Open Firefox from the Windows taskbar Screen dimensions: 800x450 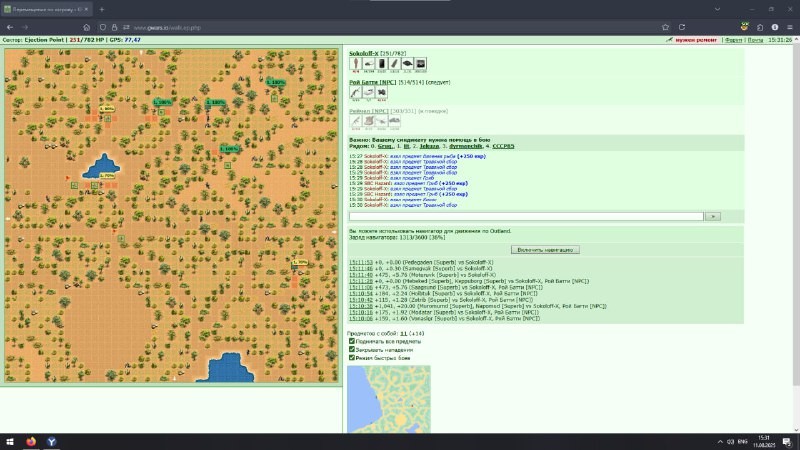[31, 442]
